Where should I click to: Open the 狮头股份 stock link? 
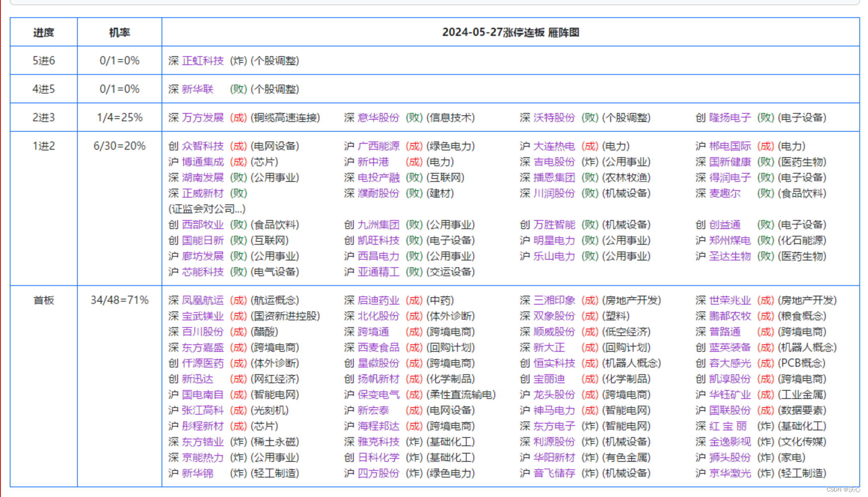(730, 458)
